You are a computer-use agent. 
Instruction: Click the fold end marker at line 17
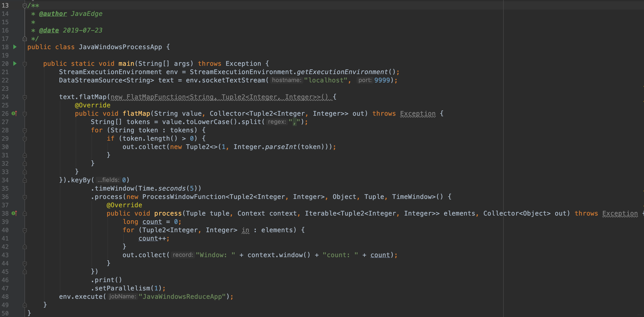pyautogui.click(x=25, y=39)
